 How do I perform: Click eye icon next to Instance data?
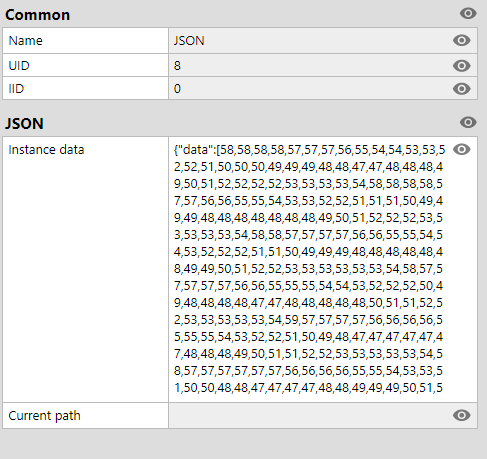(x=462, y=149)
